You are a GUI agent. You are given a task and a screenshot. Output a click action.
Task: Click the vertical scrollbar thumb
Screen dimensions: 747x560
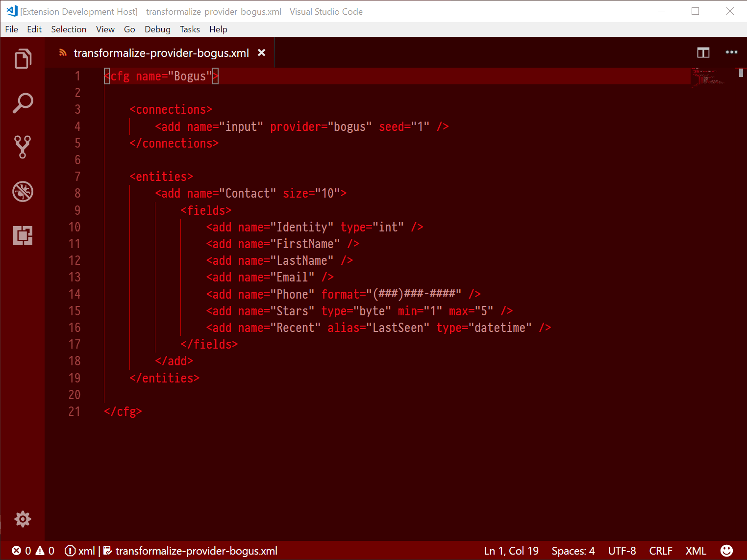click(x=741, y=73)
